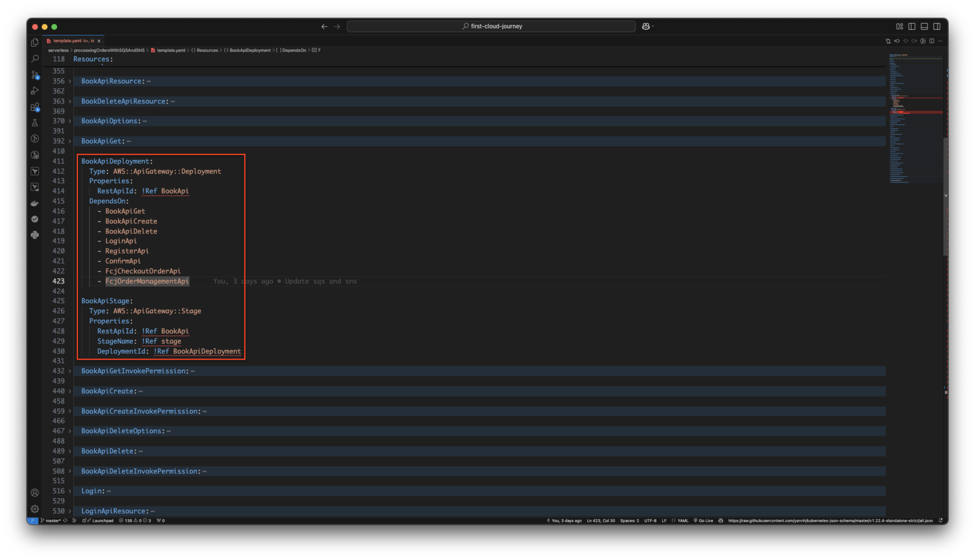Expand folded BookDeleteApiResource block

pyautogui.click(x=70, y=101)
